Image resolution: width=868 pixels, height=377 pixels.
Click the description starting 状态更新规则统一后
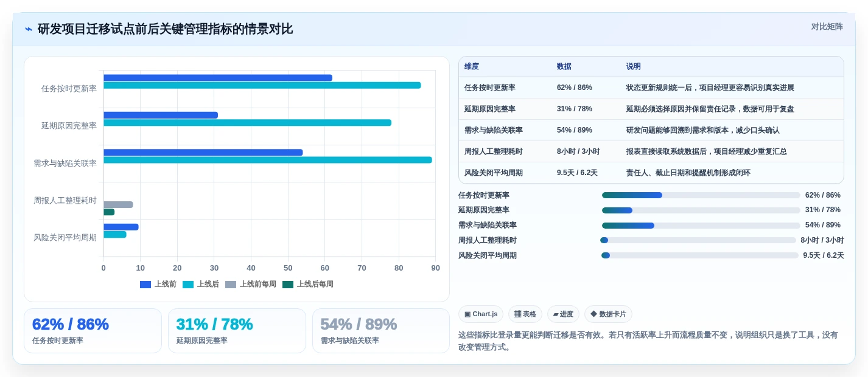pyautogui.click(x=710, y=88)
